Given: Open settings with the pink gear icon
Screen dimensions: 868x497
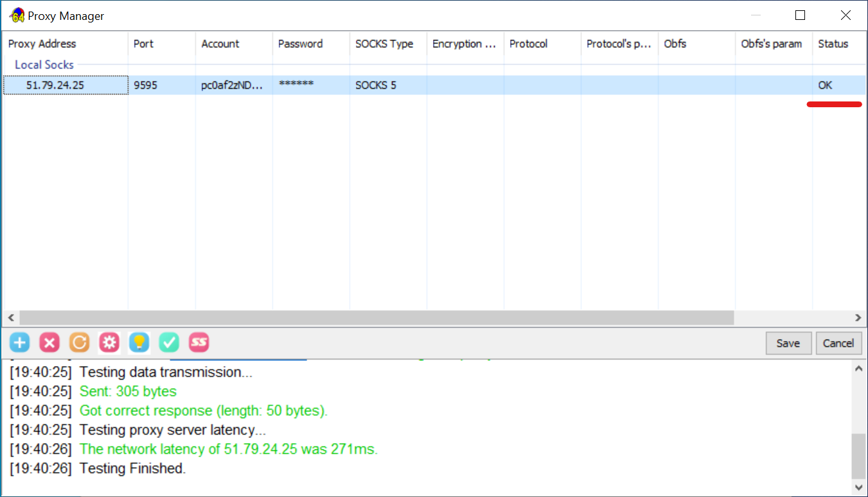Looking at the screenshot, I should click(109, 342).
